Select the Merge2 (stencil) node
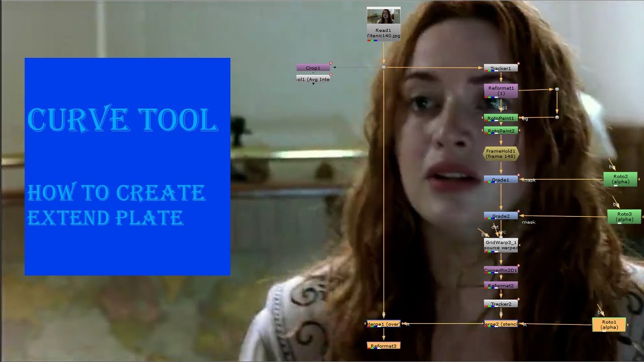The height and width of the screenshot is (362, 644). (501, 324)
